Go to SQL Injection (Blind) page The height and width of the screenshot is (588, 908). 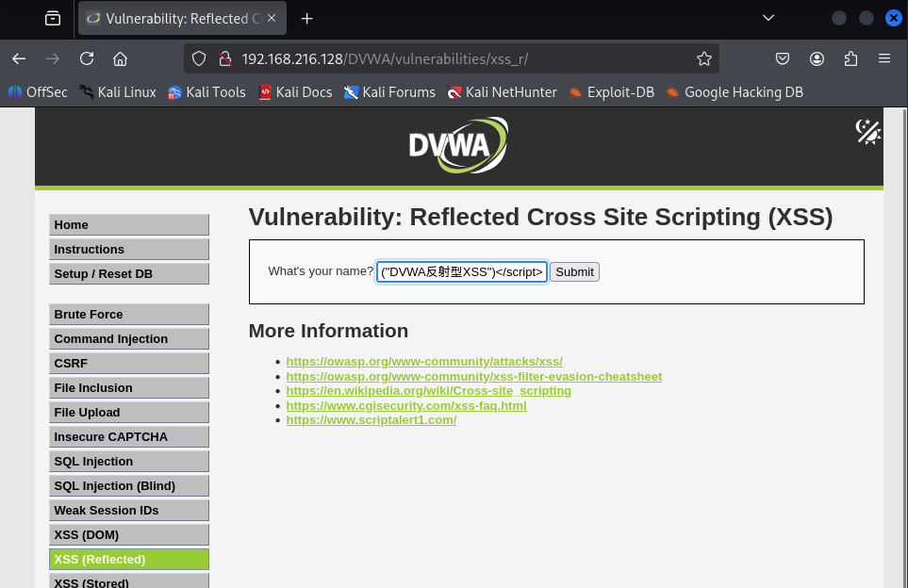[129, 485]
